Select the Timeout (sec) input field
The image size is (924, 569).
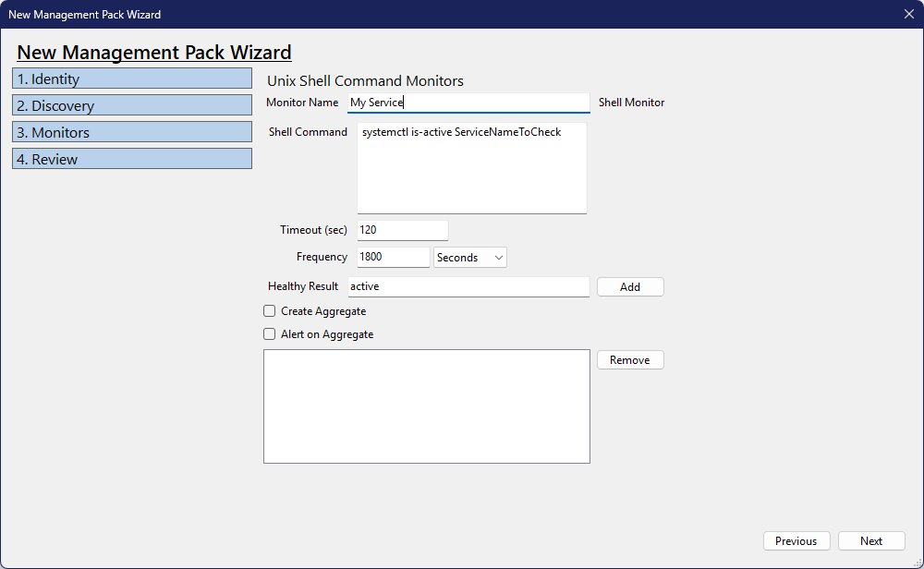[402, 230]
